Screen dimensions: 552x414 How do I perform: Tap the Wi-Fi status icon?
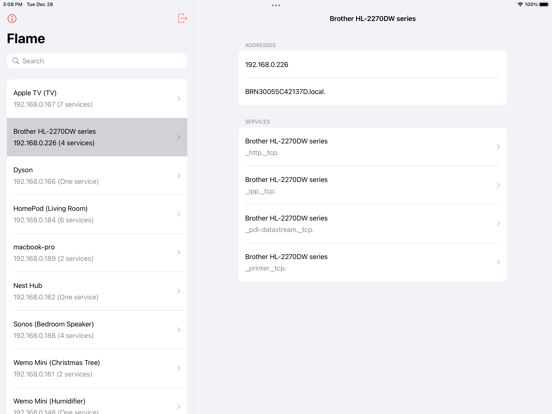point(520,4)
